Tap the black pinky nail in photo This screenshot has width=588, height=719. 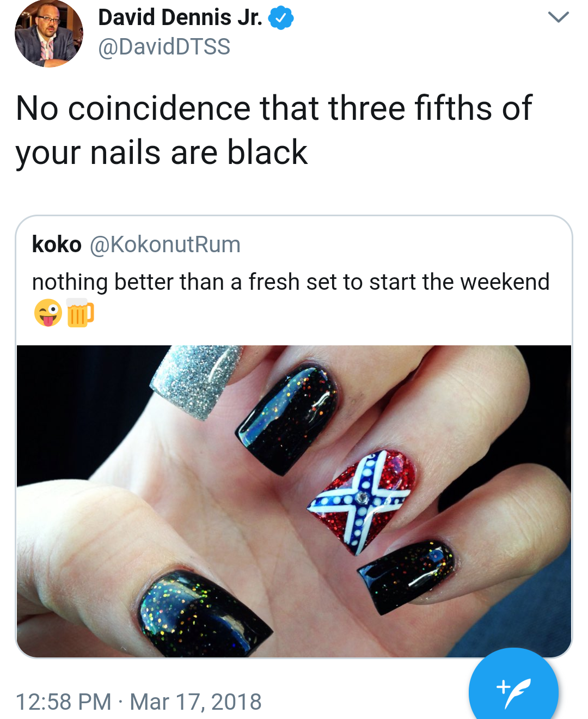pyautogui.click(x=406, y=576)
